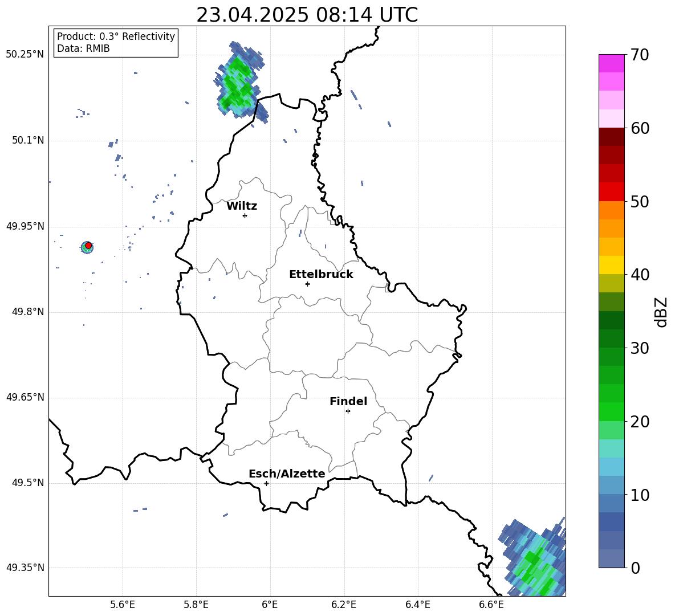Click the Ettelbruck cross marker
The width and height of the screenshot is (675, 616).
click(x=307, y=284)
